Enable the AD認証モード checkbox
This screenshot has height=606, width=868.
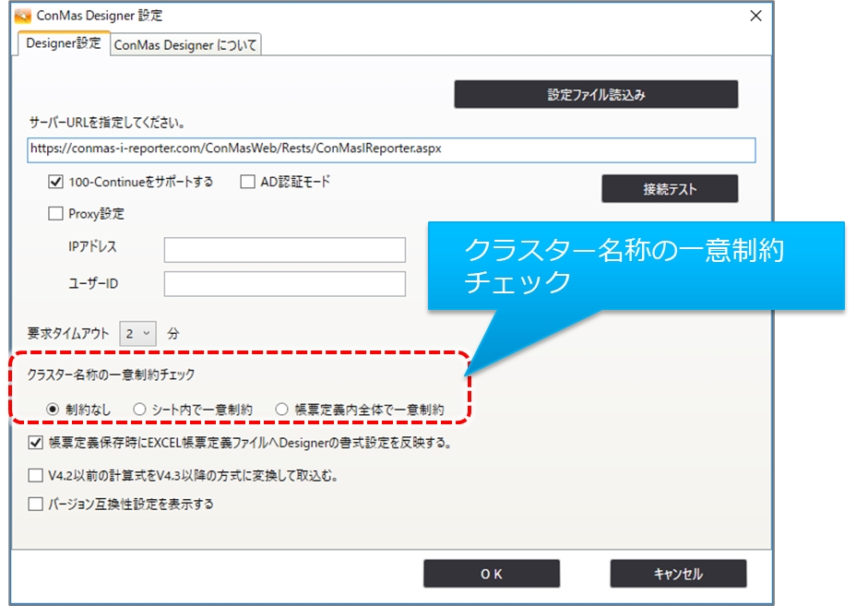247,182
